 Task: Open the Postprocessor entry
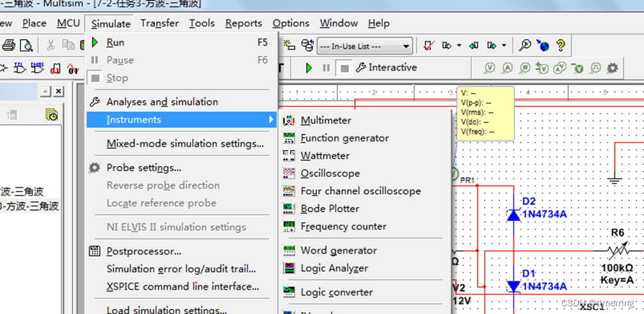181,251
